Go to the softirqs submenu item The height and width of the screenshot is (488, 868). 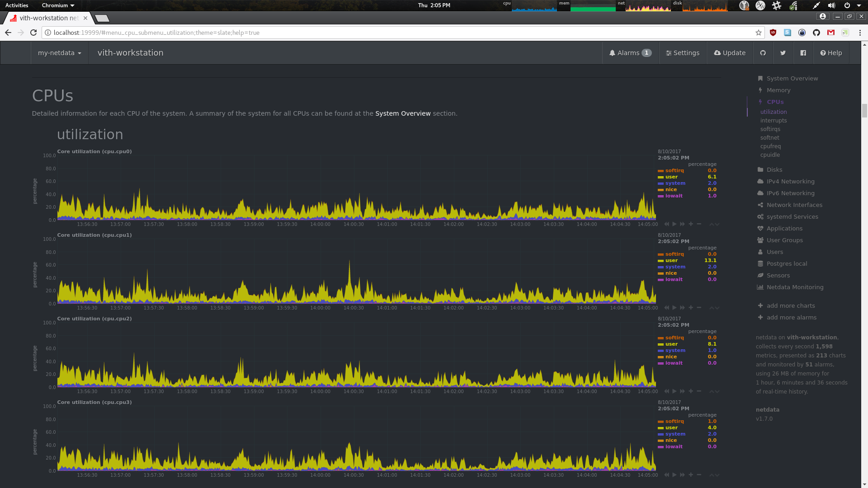tap(770, 129)
